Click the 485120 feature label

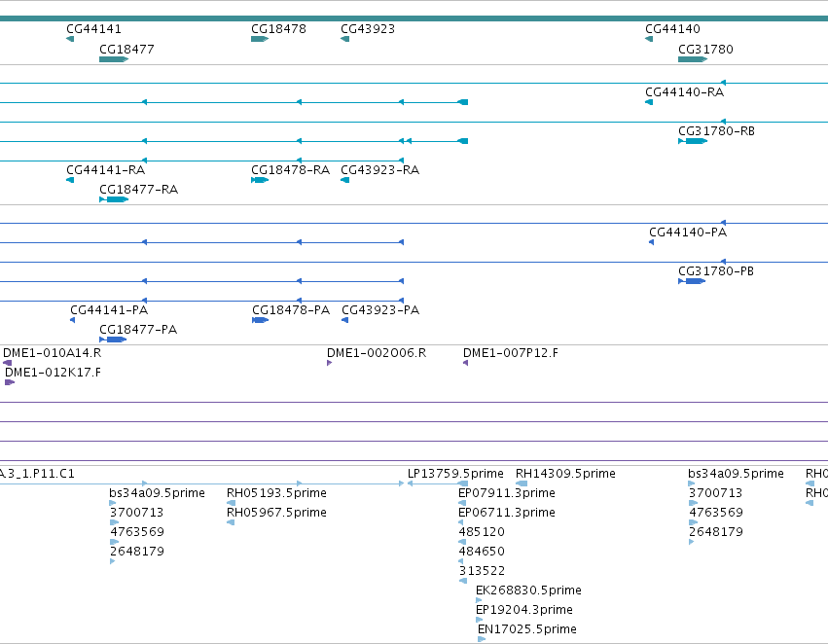pyautogui.click(x=482, y=532)
